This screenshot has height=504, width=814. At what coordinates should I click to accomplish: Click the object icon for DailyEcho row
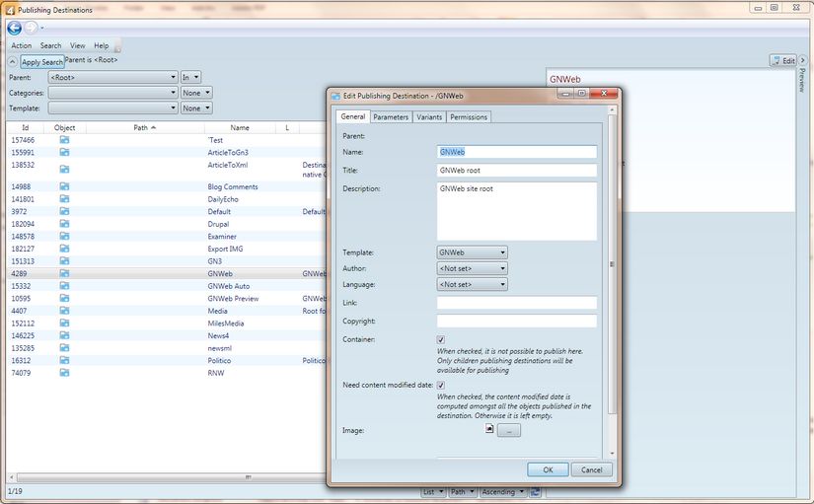click(64, 199)
